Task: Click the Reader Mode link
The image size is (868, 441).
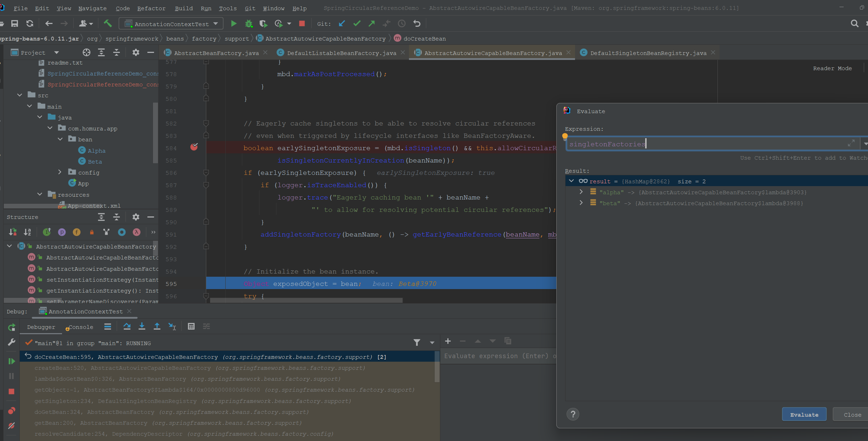Action: click(x=832, y=68)
